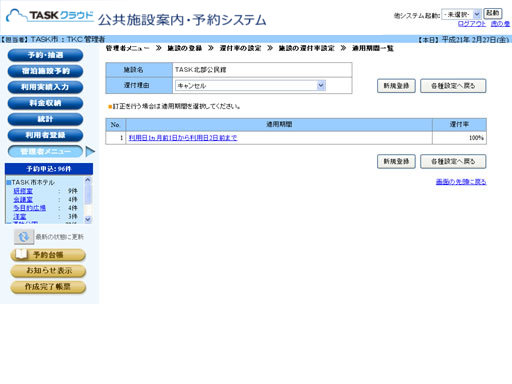Open the 料金収納 menu
Screen dimensions: 512x384
pos(45,103)
